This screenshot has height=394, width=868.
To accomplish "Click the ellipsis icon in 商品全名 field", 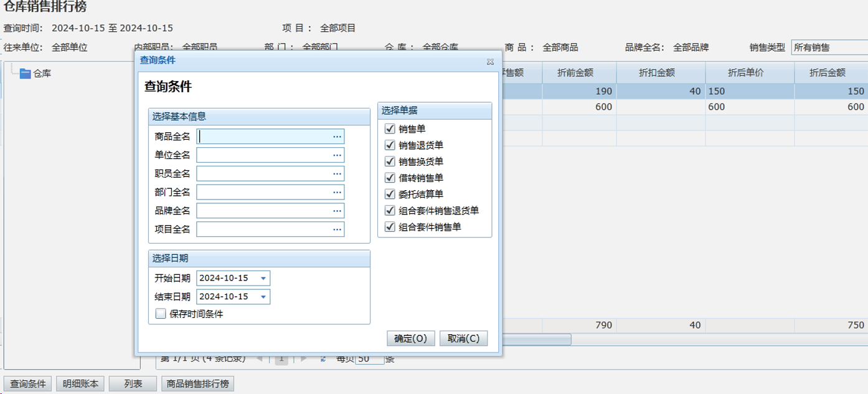I will pyautogui.click(x=337, y=137).
